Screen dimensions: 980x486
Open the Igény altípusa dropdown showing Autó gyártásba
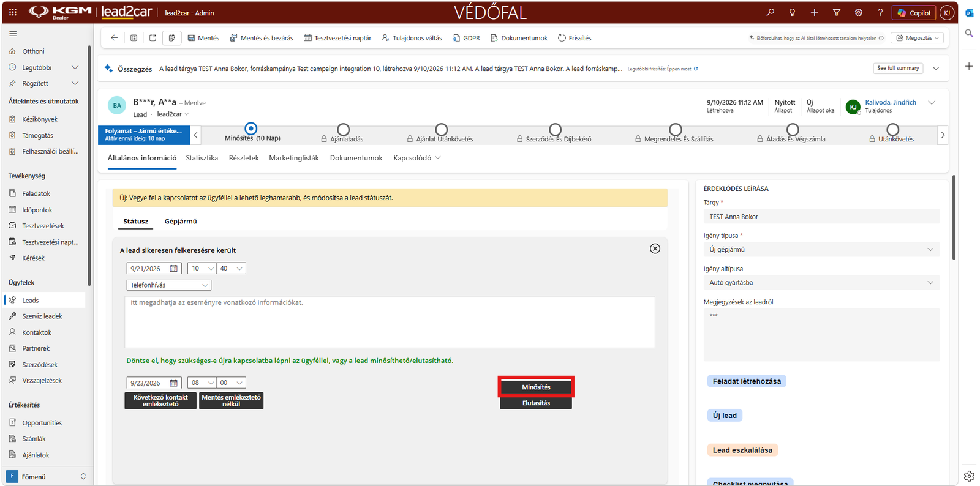pyautogui.click(x=821, y=283)
